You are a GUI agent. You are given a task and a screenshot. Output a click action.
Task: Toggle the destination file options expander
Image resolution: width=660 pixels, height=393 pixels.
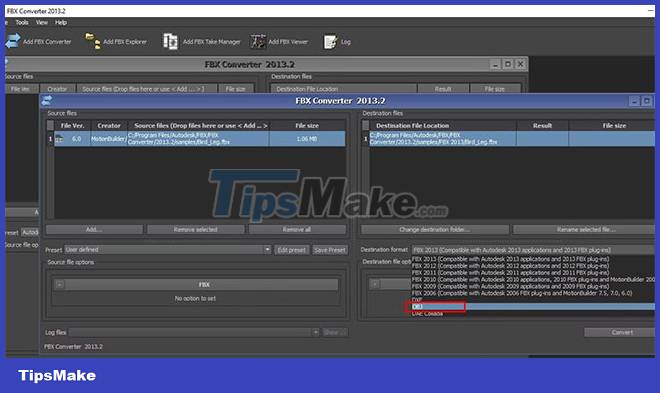pyautogui.click(x=374, y=284)
